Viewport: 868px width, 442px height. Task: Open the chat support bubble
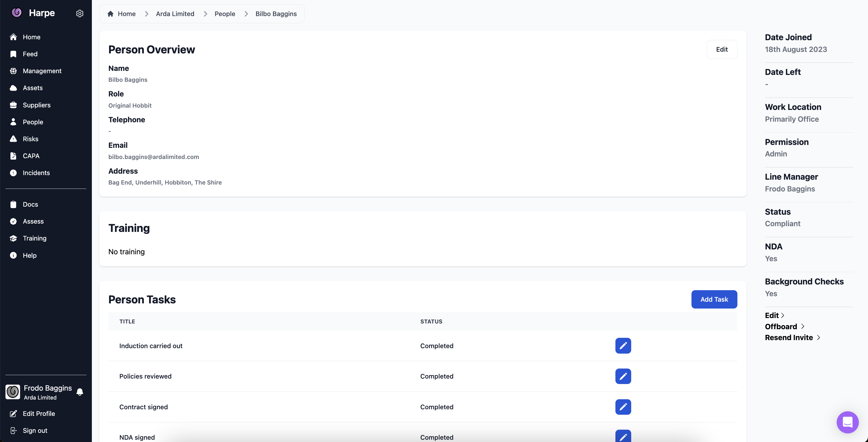click(847, 422)
